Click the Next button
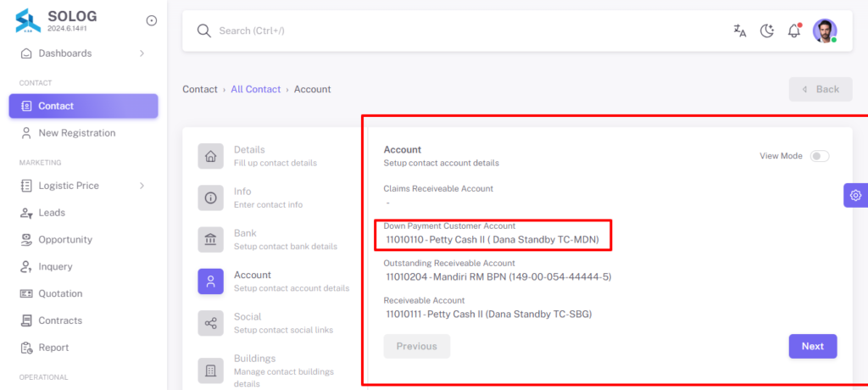Viewport: 868px width, 390px height. [813, 346]
